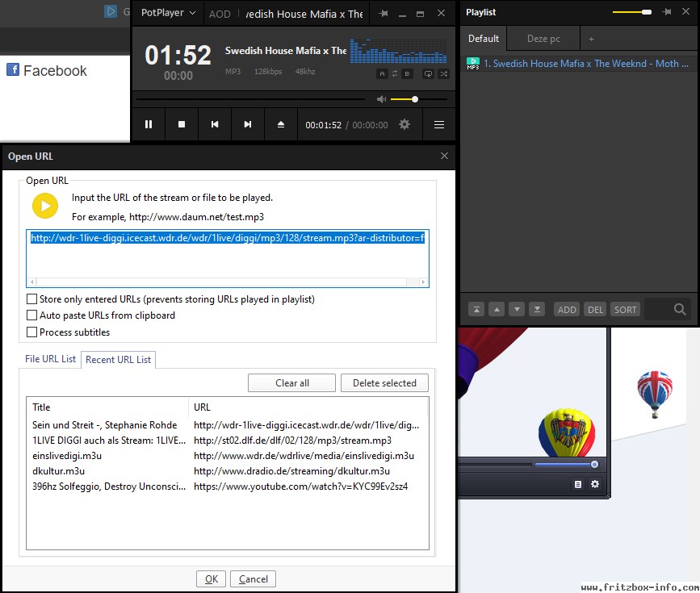The width and height of the screenshot is (700, 593).
Task: Click playlist icon in the balloon player
Action: click(x=578, y=484)
